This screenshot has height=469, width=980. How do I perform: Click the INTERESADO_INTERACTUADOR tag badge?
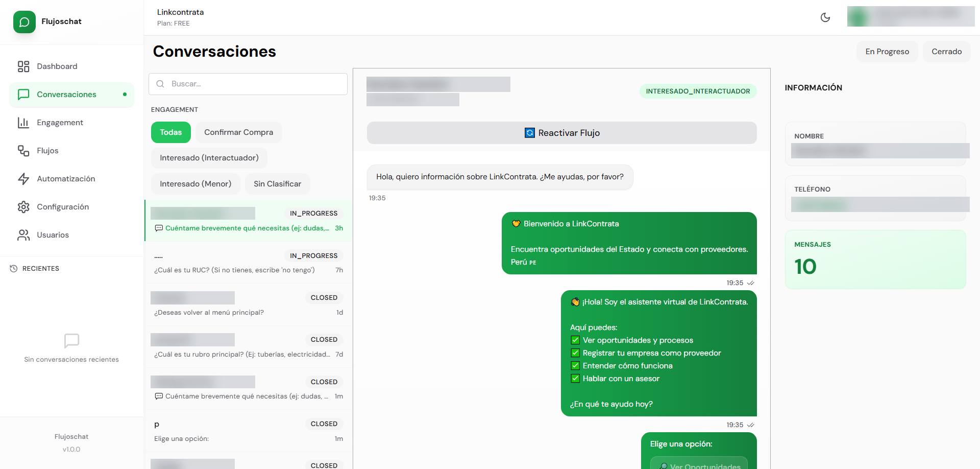point(698,91)
